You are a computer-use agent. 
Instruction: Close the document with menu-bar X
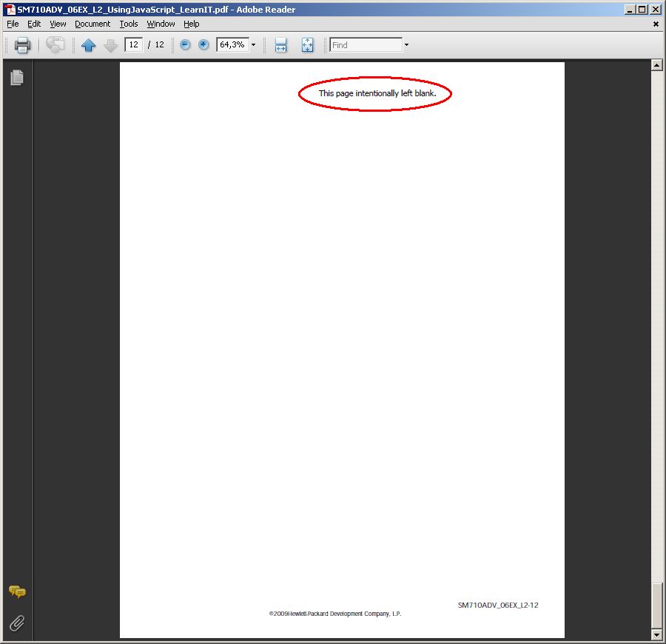point(656,24)
